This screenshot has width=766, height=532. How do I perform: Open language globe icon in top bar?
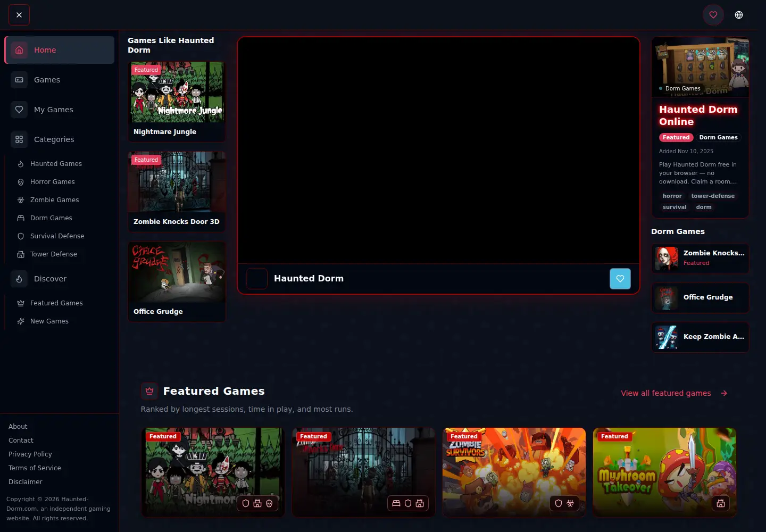[739, 15]
